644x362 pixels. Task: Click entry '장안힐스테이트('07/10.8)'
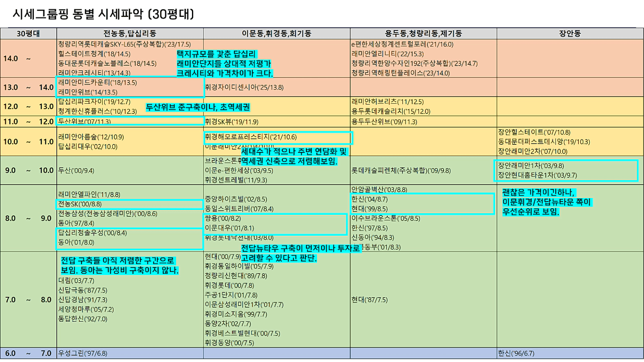534,132
